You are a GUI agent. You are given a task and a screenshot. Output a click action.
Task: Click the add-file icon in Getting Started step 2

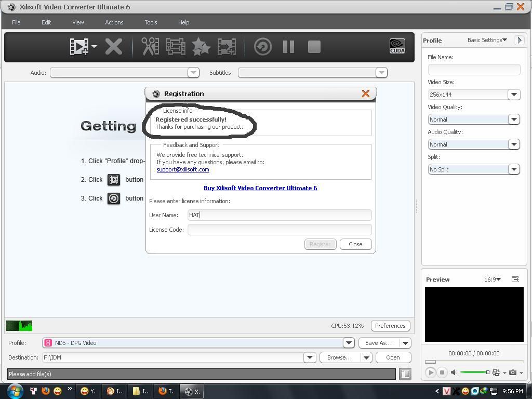tap(114, 179)
